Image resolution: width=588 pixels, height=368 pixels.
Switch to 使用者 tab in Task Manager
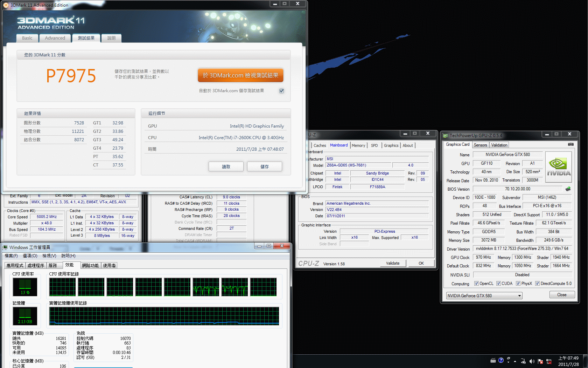click(x=110, y=266)
